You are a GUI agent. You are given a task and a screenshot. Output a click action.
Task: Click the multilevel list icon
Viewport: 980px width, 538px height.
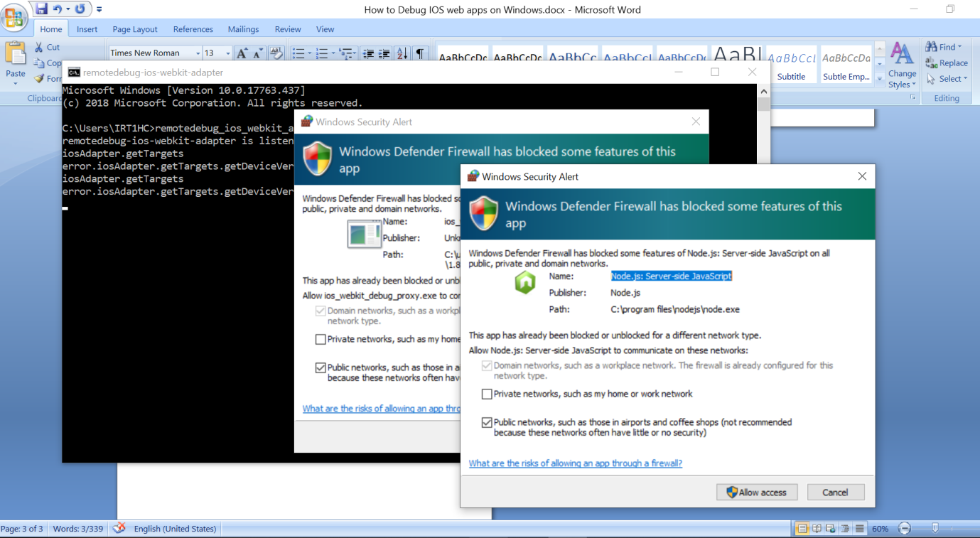click(x=345, y=53)
